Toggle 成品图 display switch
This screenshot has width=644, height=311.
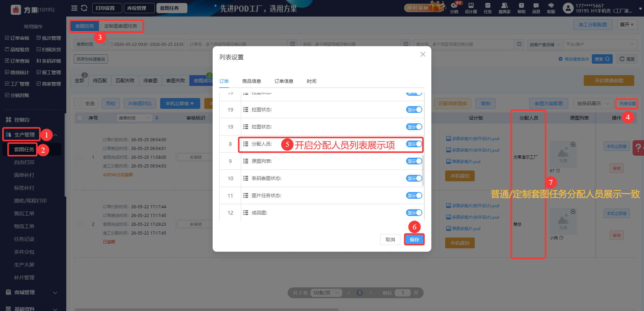414,213
